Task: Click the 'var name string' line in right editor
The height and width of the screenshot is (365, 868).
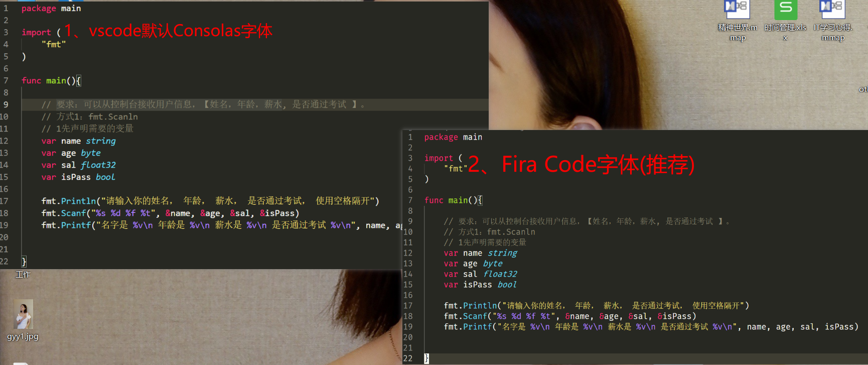Action: click(x=480, y=253)
